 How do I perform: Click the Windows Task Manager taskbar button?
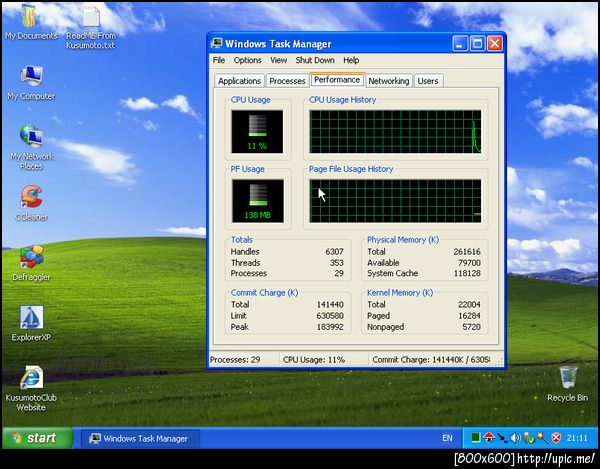140,438
